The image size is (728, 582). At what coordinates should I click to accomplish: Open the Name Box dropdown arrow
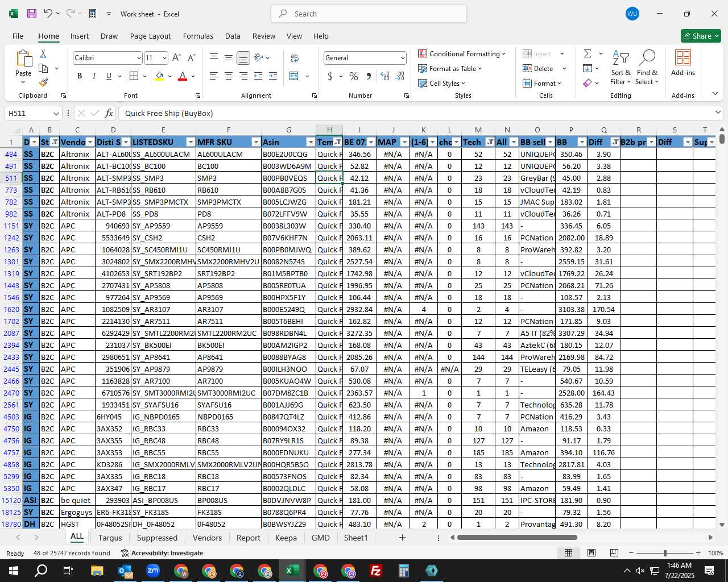(56, 113)
